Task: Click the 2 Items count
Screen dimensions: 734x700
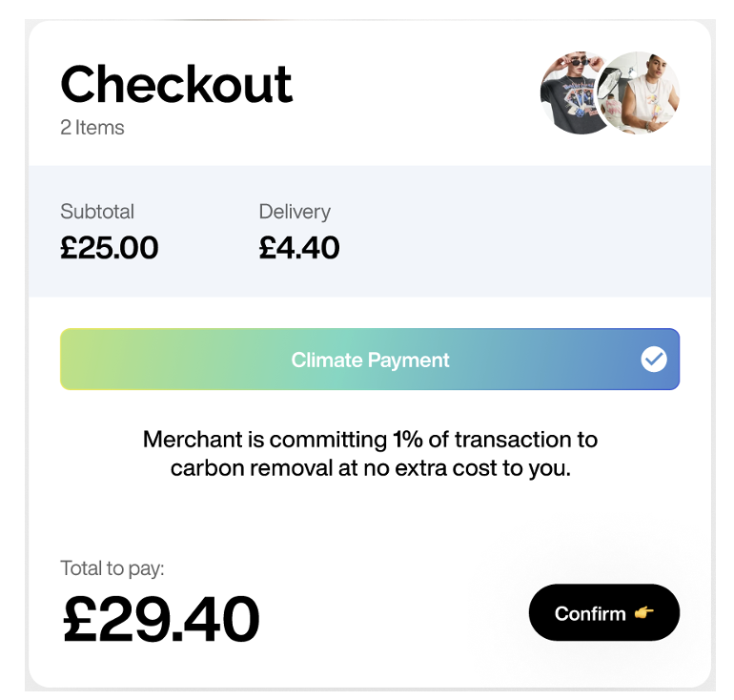Action: (x=92, y=128)
